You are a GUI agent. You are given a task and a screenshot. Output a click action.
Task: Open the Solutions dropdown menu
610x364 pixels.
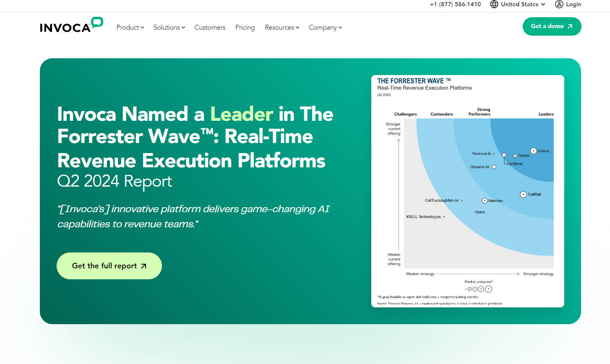(x=169, y=27)
